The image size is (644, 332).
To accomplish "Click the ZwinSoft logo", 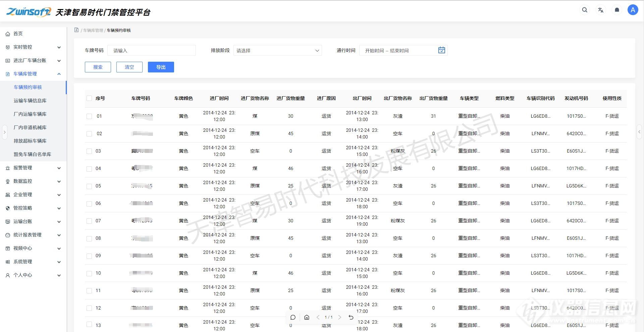I will pos(29,12).
